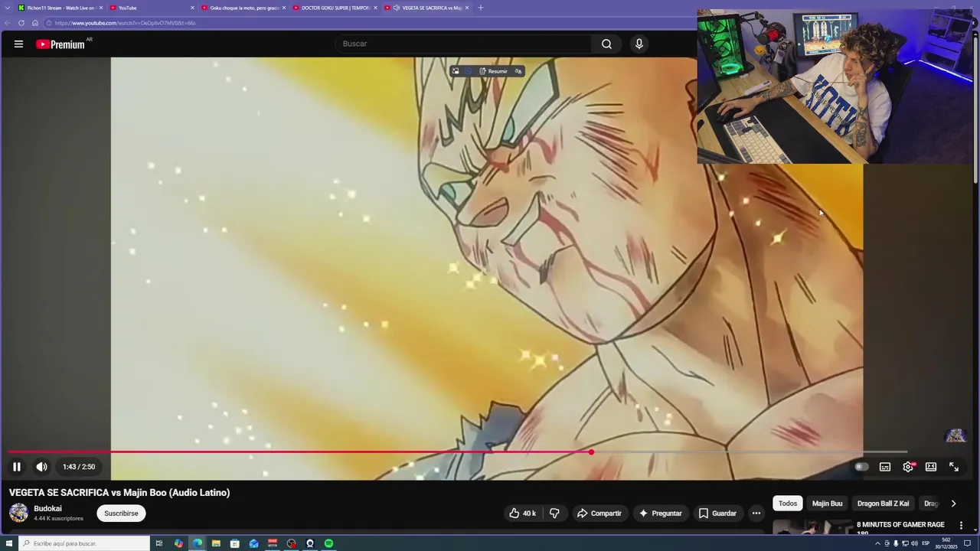Click the Resumir overlay button

pyautogui.click(x=493, y=71)
